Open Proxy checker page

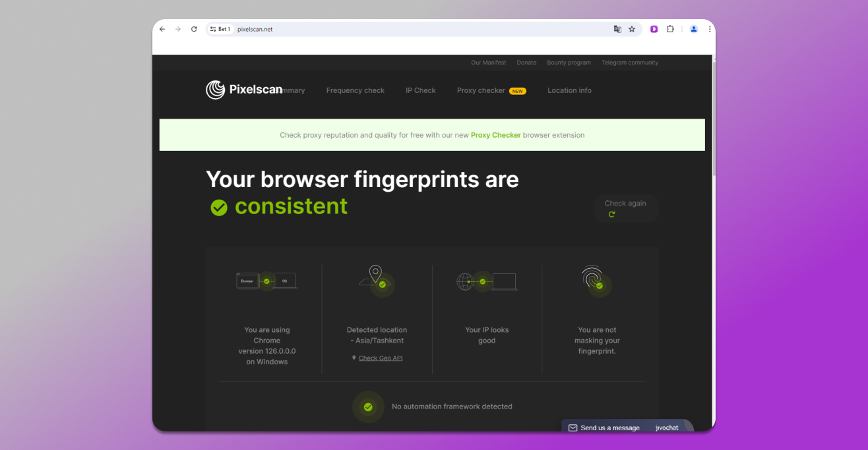click(481, 90)
